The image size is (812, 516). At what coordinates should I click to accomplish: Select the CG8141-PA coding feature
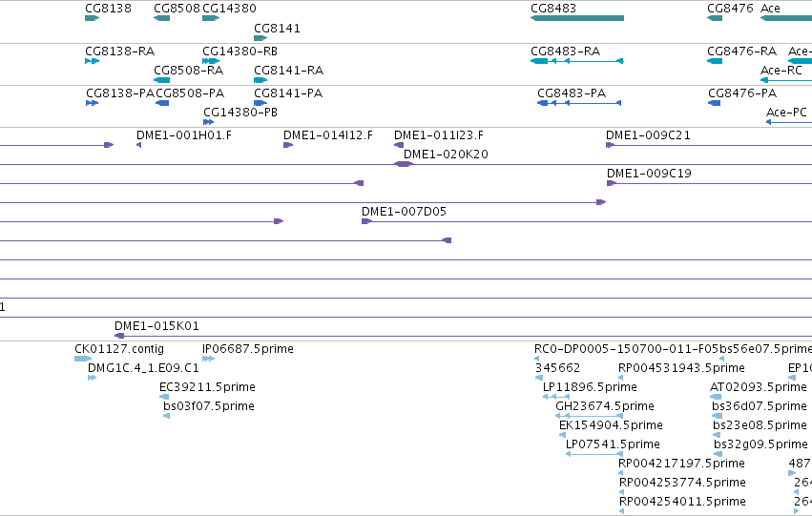[x=260, y=103]
